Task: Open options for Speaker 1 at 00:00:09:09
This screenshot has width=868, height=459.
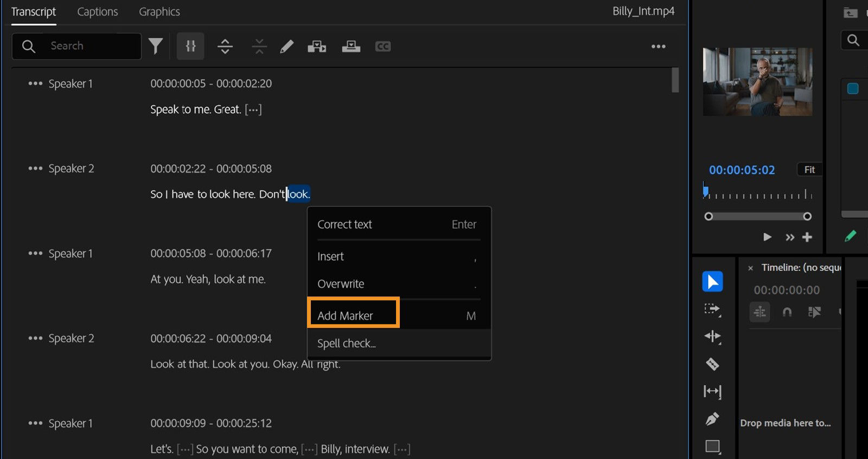Action: pos(35,423)
